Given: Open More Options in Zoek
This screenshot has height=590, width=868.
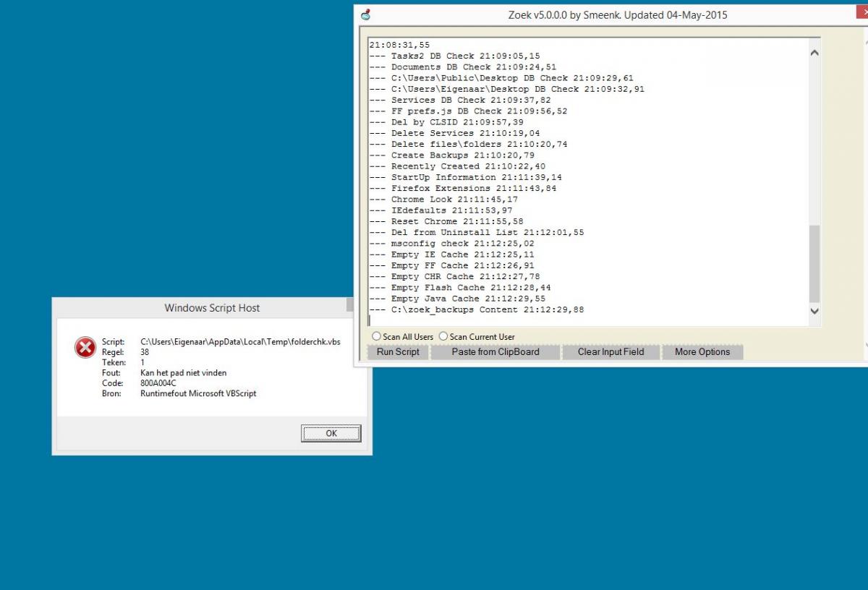Looking at the screenshot, I should click(x=702, y=352).
